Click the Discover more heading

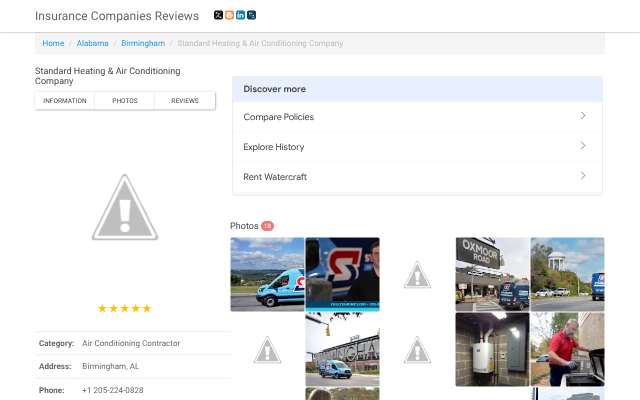(x=274, y=89)
